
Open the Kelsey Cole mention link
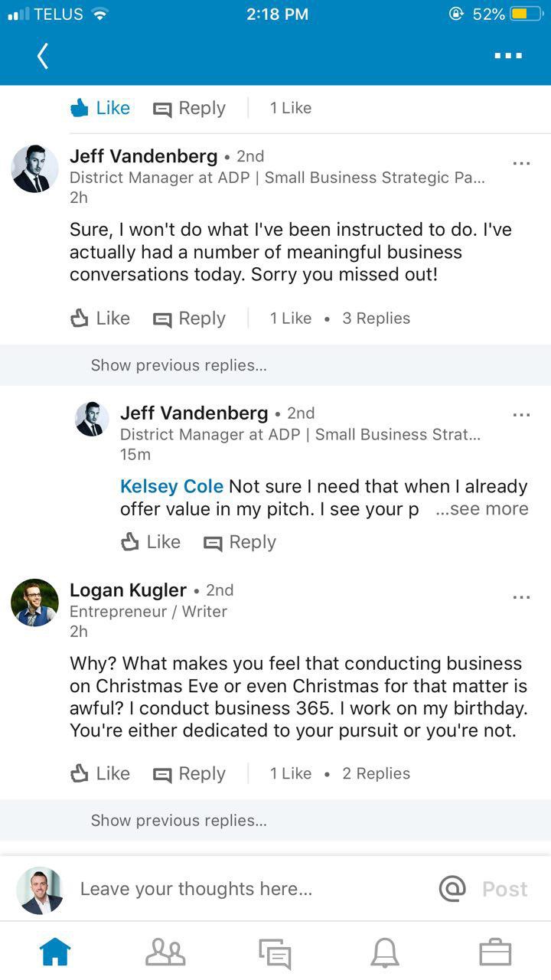(171, 486)
